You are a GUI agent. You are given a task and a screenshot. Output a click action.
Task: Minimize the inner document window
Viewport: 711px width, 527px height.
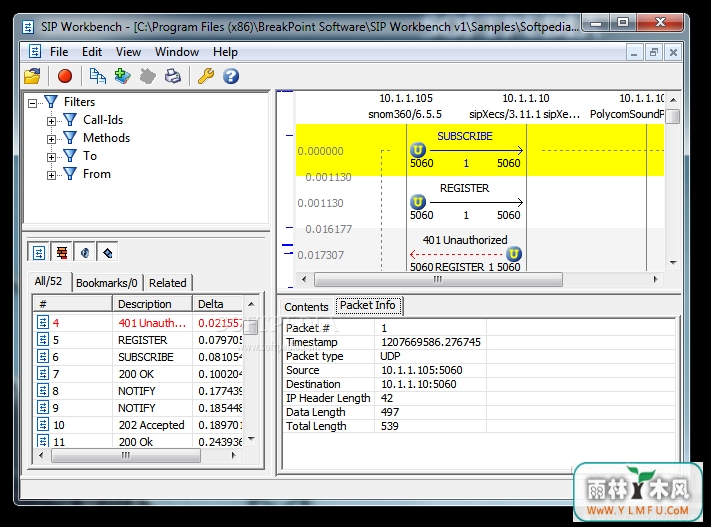pos(634,53)
